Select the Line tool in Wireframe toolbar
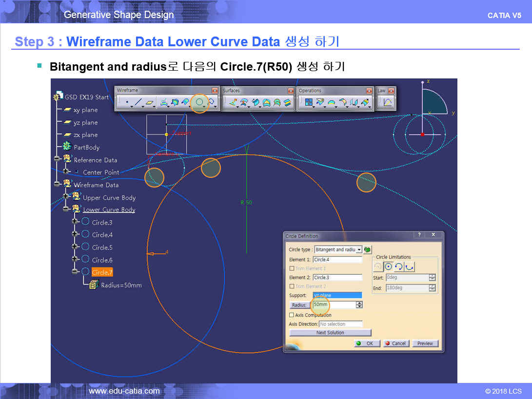 pyautogui.click(x=138, y=102)
